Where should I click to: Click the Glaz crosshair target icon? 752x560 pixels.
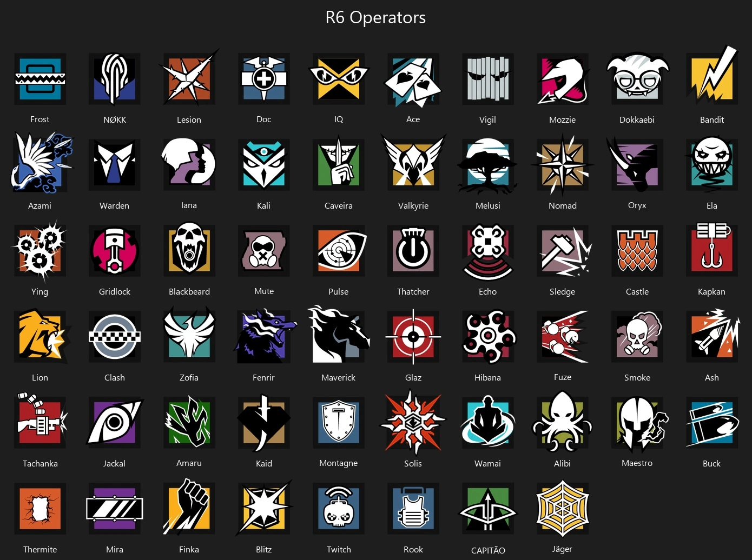[x=413, y=337]
